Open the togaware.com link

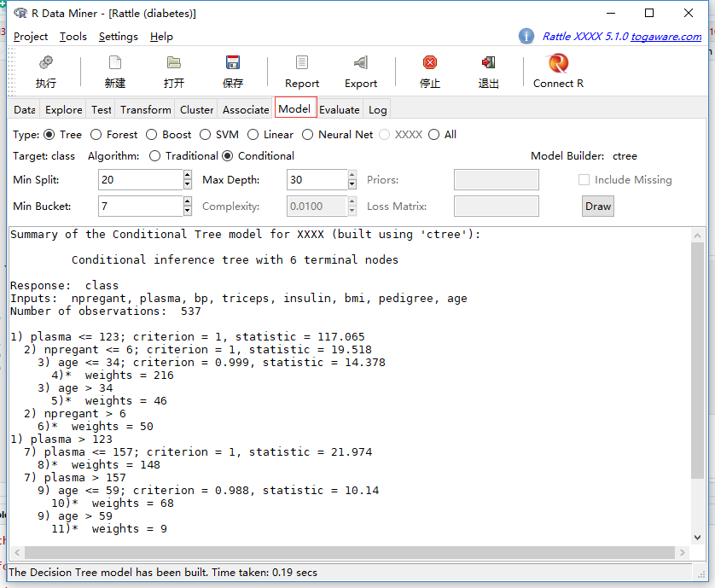tap(666, 37)
